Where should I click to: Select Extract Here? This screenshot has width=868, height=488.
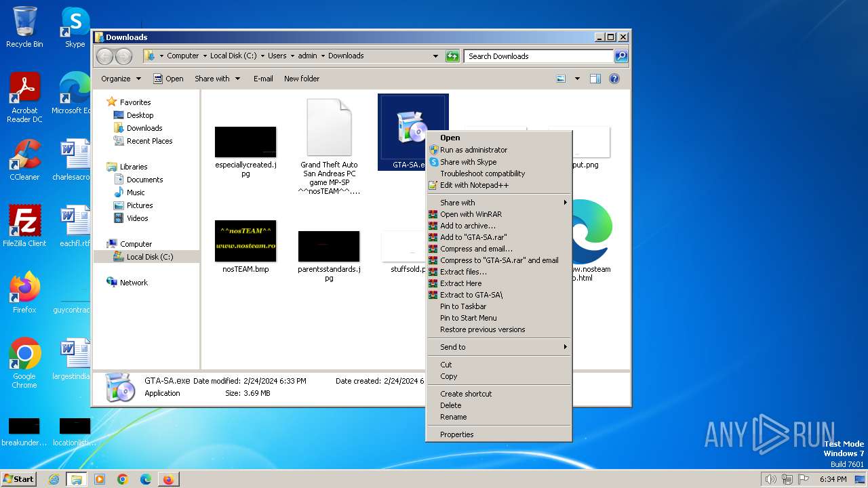tap(499, 283)
